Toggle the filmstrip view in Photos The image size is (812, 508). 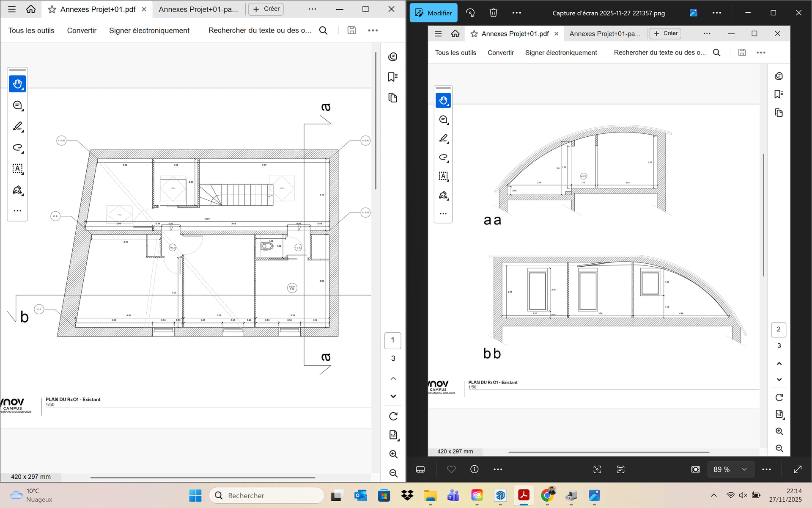pyautogui.click(x=420, y=469)
